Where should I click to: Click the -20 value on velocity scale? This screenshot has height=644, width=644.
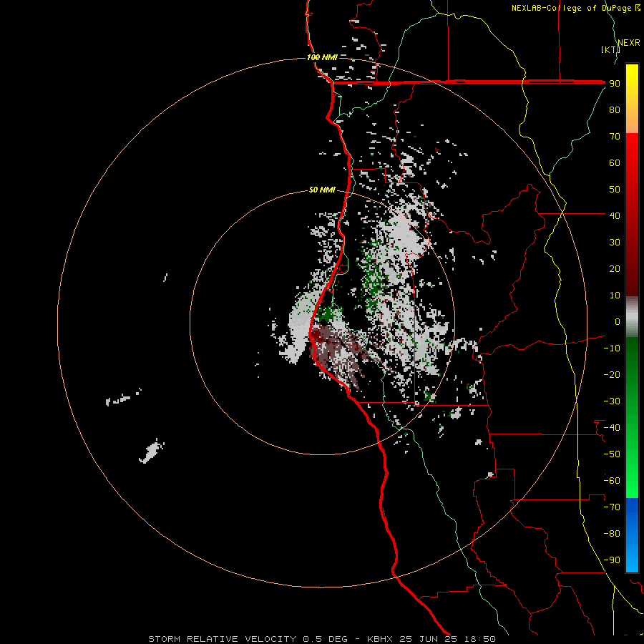point(612,375)
